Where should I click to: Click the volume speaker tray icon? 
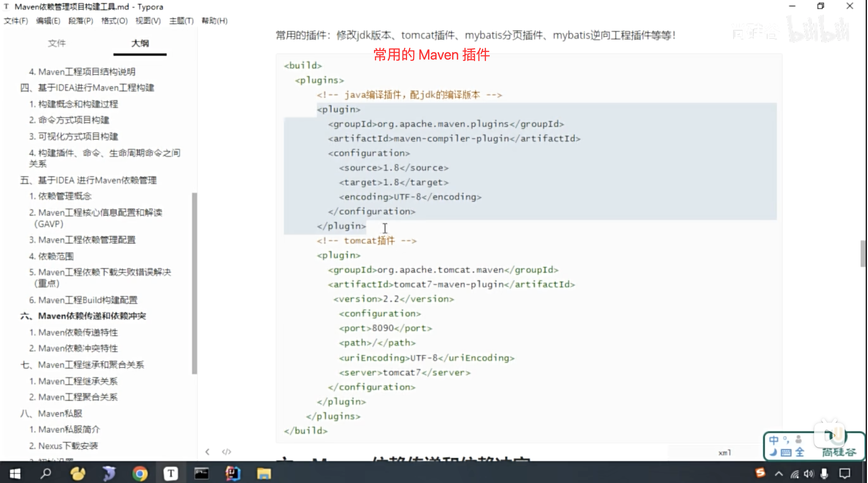click(808, 474)
